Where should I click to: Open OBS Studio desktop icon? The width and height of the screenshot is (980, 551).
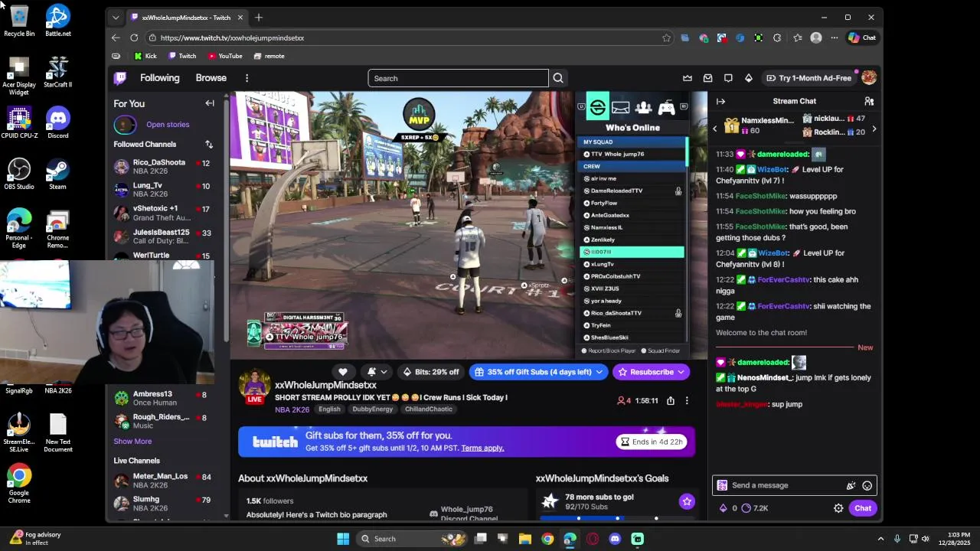click(x=19, y=174)
